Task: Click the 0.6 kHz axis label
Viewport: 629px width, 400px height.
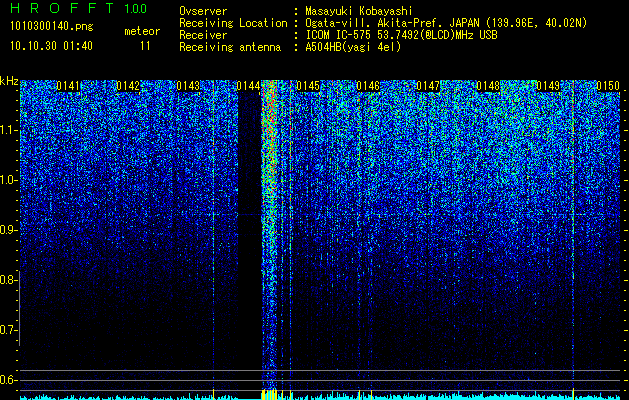Action: coord(7,380)
